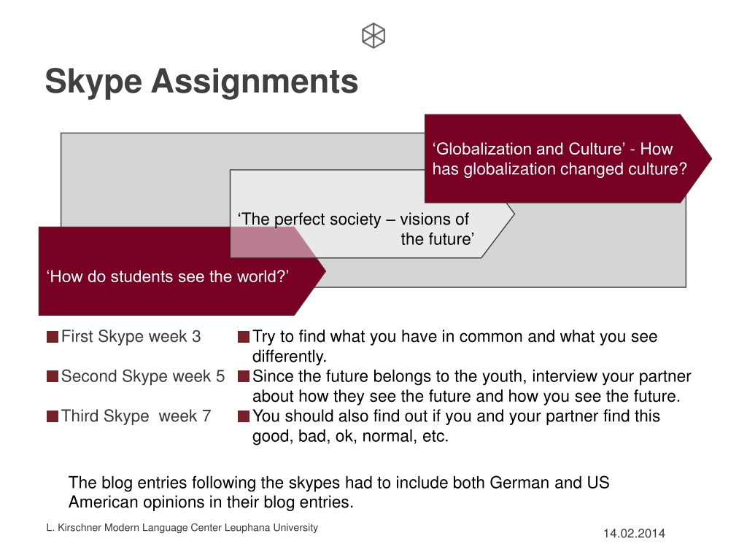Click the bullet square before Third Skype week 7
This screenshot has width=747, height=560.
tap(53, 416)
